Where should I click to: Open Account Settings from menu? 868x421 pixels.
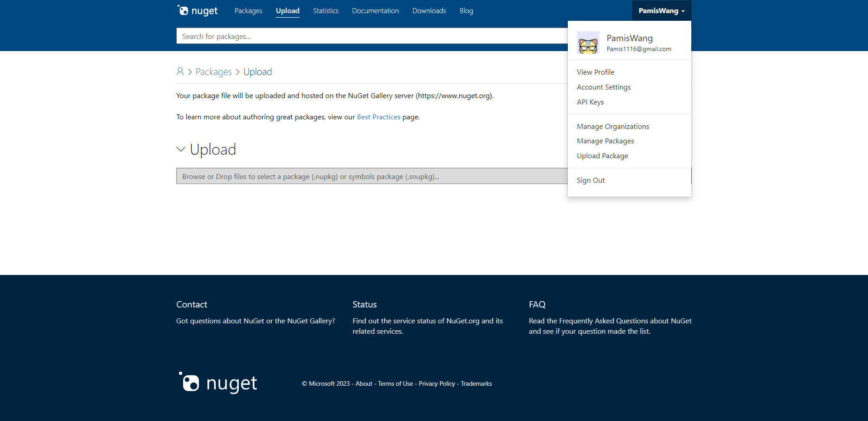pos(604,87)
